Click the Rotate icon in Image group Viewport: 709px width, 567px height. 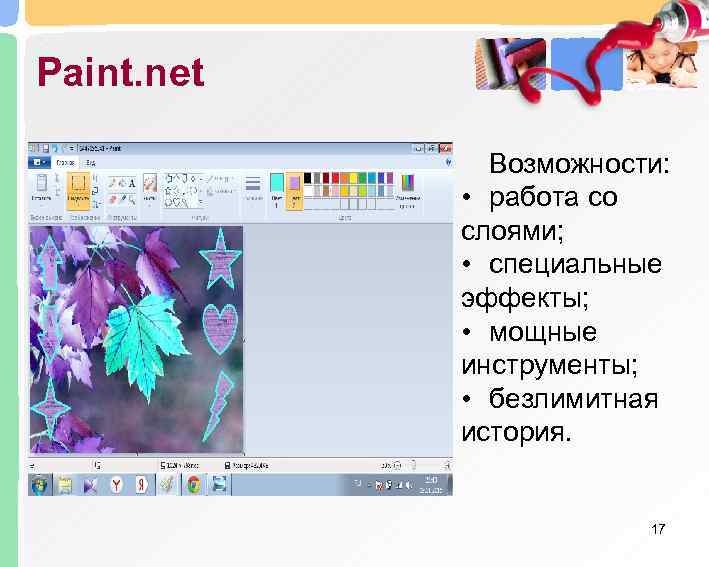96,204
